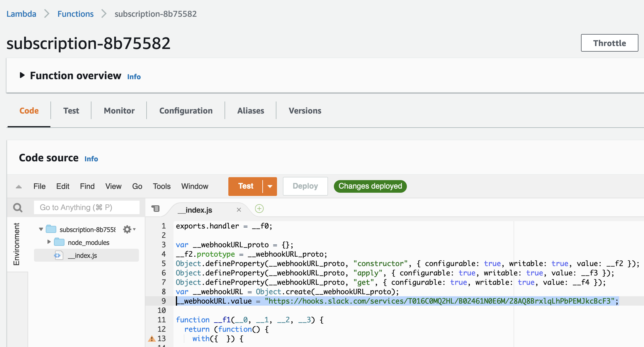Screen dimensions: 644x347
Task: Open the Tools menu
Action: click(x=162, y=186)
